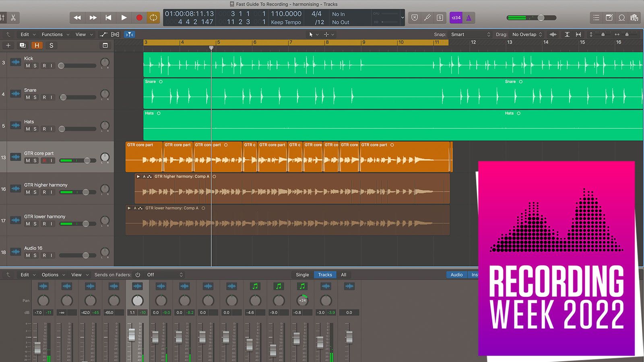Mute the Kick track

pos(29,65)
